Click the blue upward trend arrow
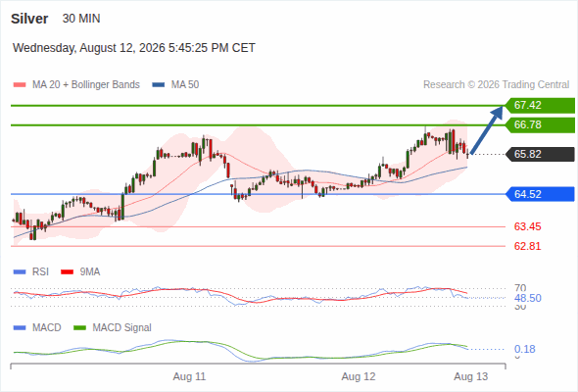Image resolution: width=578 pixels, height=392 pixels. pyautogui.click(x=487, y=129)
